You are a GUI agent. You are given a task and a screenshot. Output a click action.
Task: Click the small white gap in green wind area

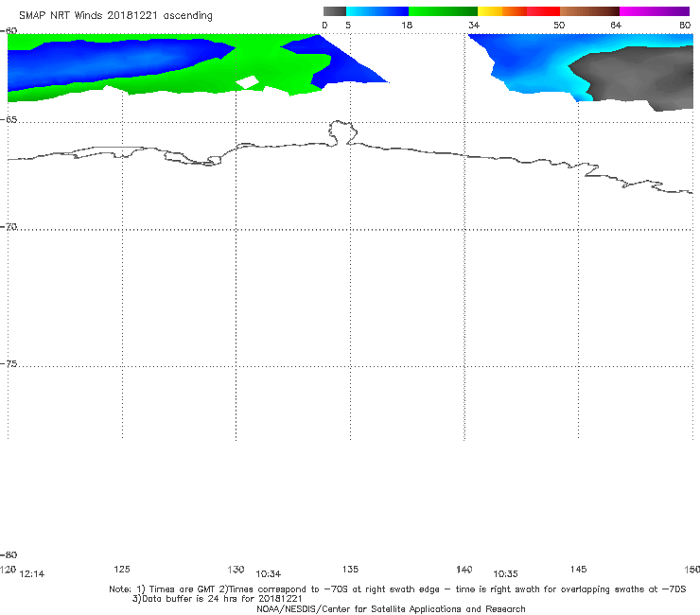247,82
